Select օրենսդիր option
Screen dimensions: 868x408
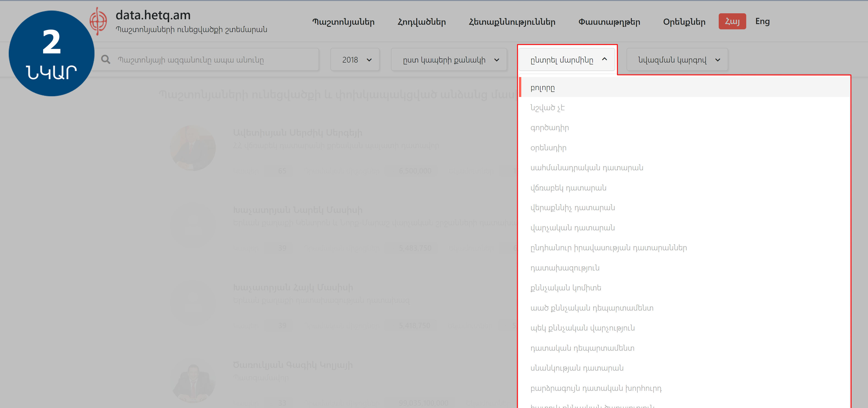coord(684,148)
